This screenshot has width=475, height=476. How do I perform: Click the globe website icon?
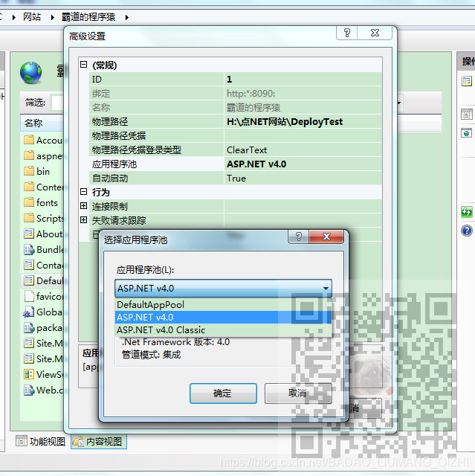click(31, 73)
